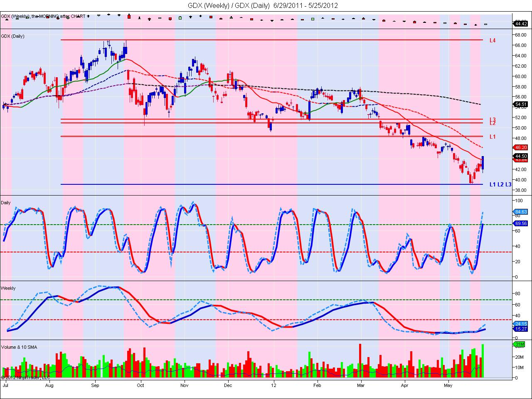Click the 20 value on Daily stochastic axis
532x399 pixels.
tap(517, 262)
